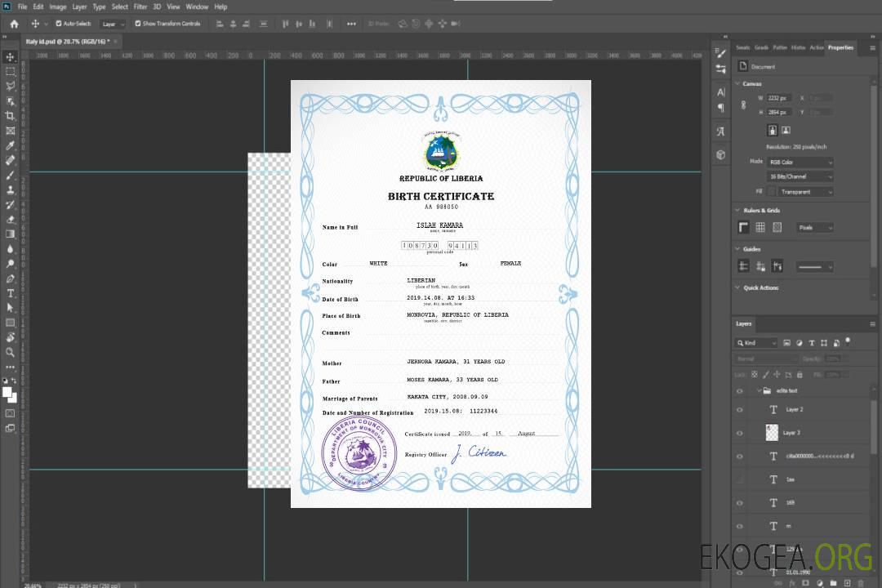Select the Gradient tool

[10, 234]
